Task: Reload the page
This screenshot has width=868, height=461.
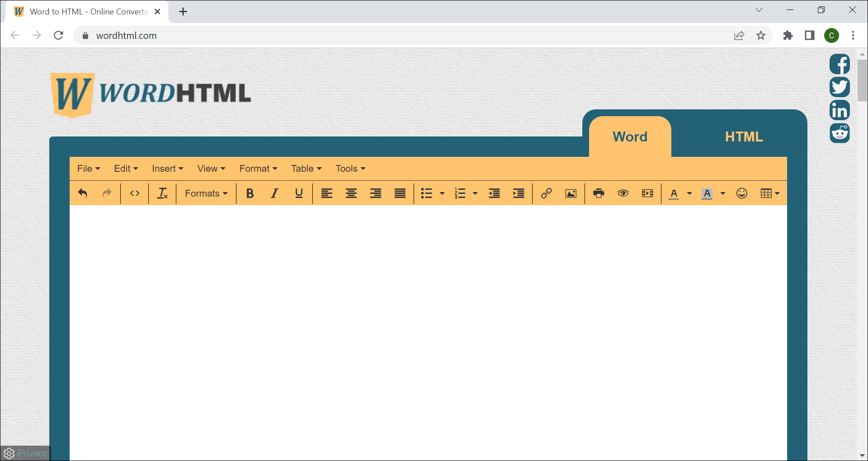Action: point(58,35)
